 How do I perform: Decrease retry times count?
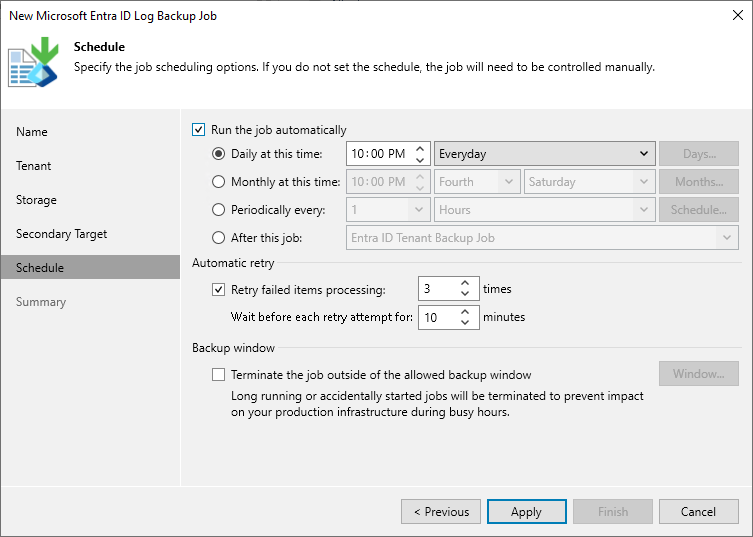465,294
